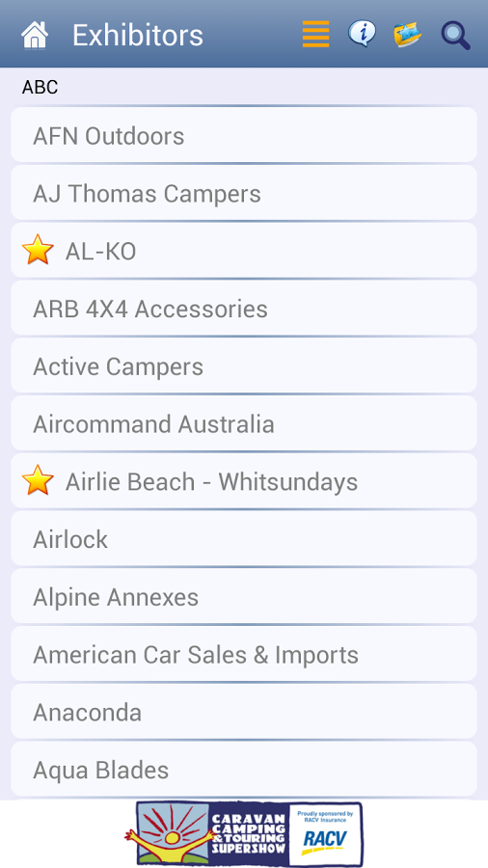Open the starred favorites folder icon
The image size is (488, 868).
[x=408, y=35]
